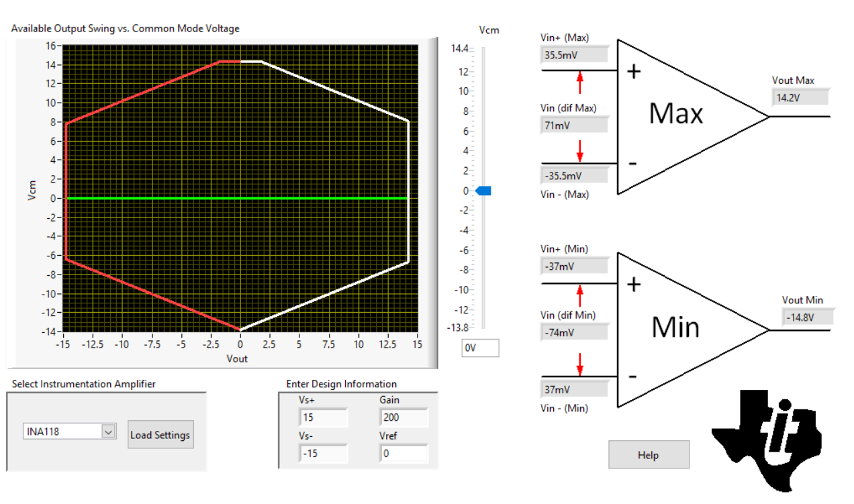The width and height of the screenshot is (854, 504).
Task: Click the Vcm slider track at 14.4
Action: 483,49
